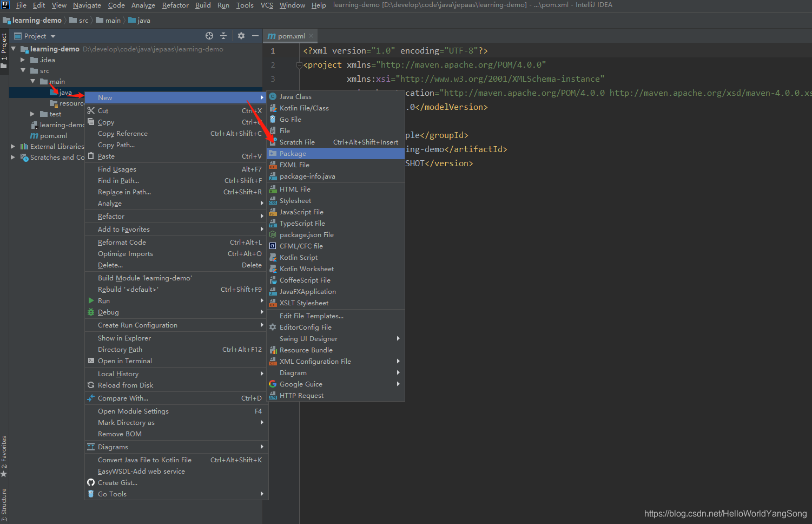
Task: Choose Kotlin File/Class from submenu
Action: [336, 108]
